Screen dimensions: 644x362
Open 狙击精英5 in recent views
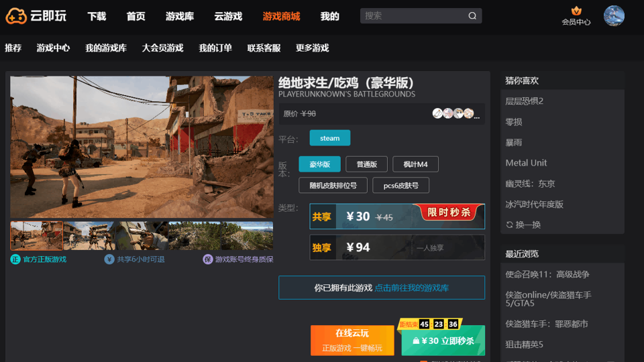coord(525,345)
